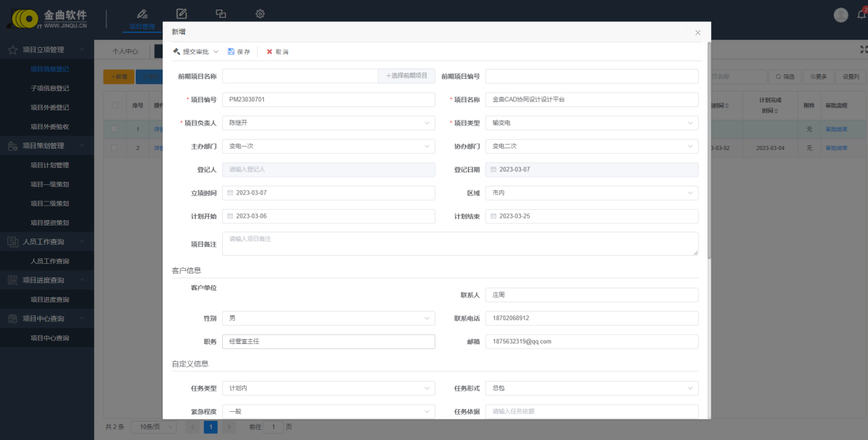The image size is (868, 440).
Task: Select 项目外委登记 in the left sidebar
Action: pos(49,108)
